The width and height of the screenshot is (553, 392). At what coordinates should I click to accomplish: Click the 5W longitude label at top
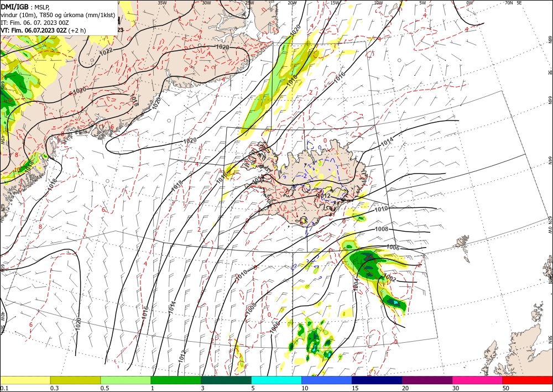[x=423, y=2]
